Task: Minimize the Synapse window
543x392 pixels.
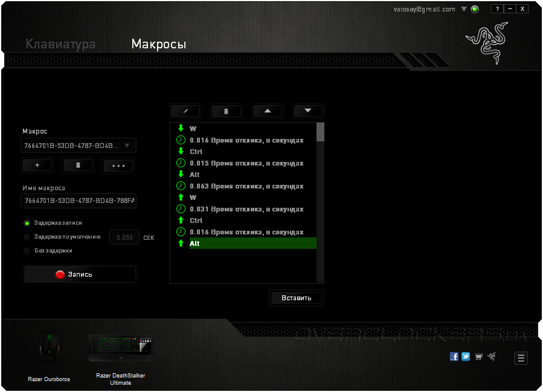Action: click(510, 9)
